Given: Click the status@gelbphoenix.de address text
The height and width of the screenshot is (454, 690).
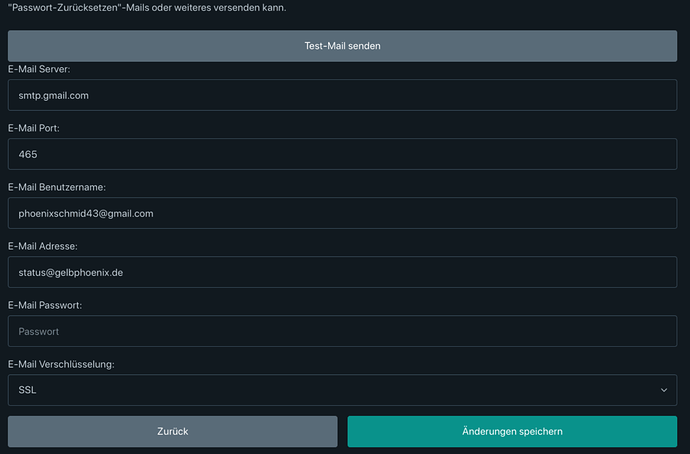Looking at the screenshot, I should pos(71,272).
